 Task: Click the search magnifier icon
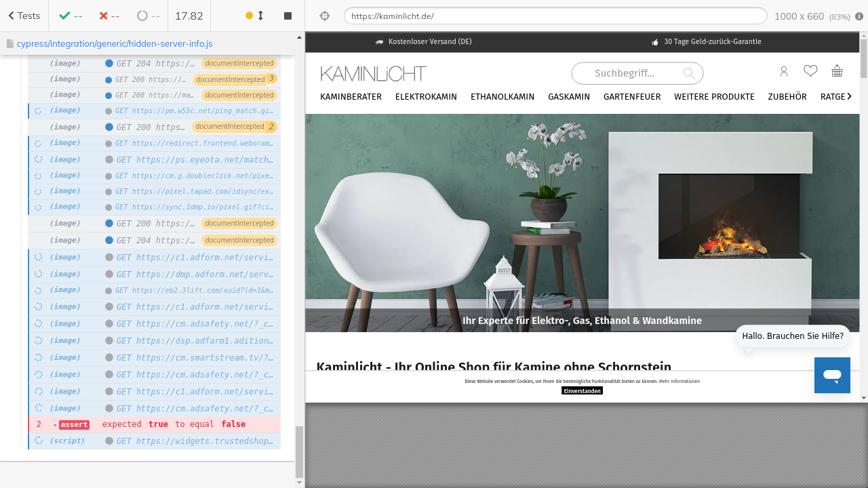pyautogui.click(x=689, y=73)
